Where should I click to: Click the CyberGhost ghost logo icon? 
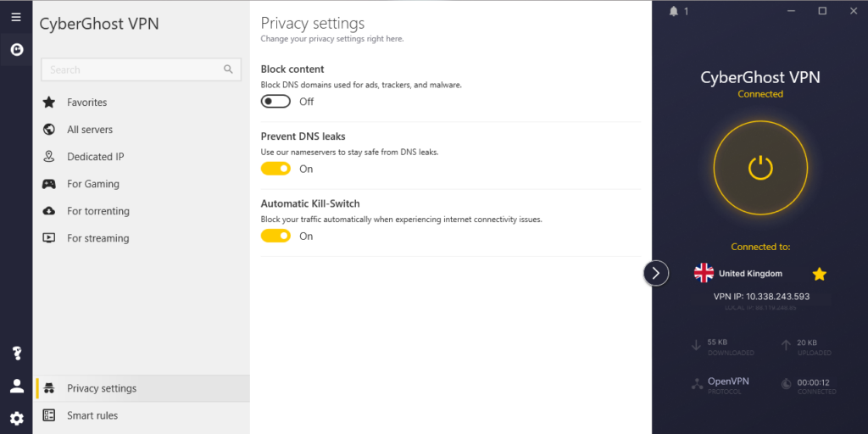(x=17, y=50)
